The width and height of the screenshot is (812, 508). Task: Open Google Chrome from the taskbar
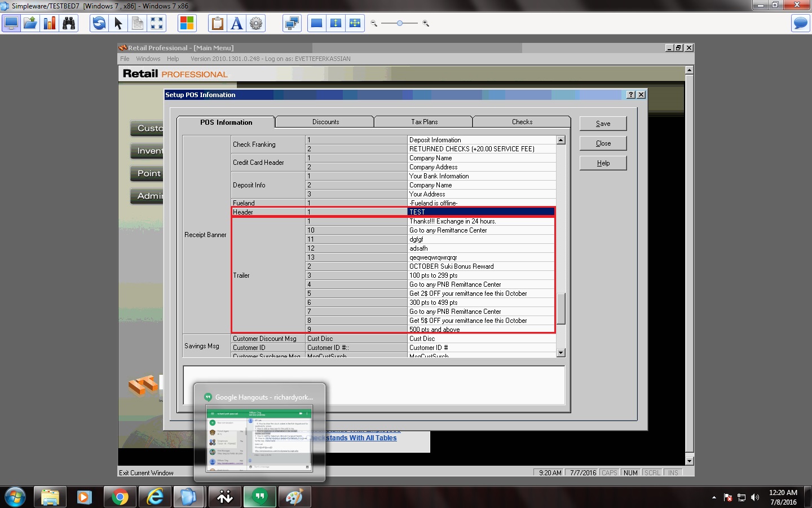pos(119,497)
